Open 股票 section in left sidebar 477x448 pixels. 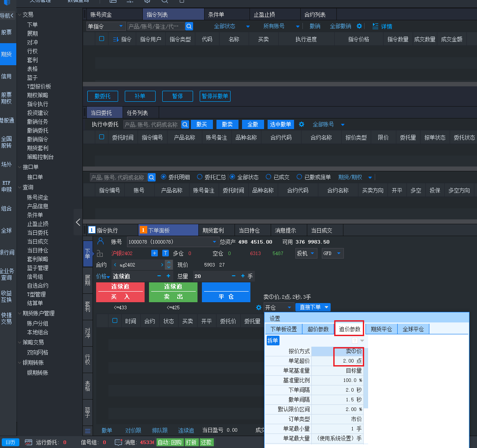coord(7,32)
